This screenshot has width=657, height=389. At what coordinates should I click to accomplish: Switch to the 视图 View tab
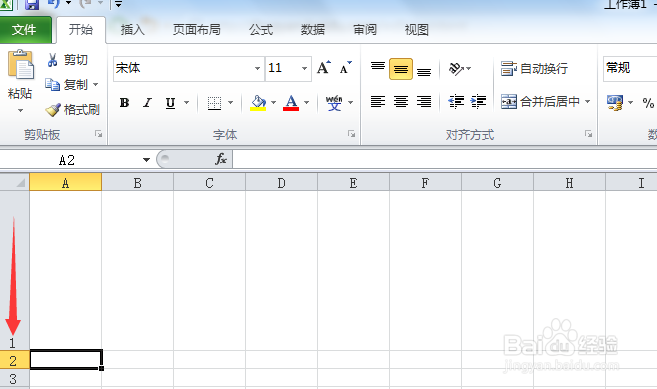pos(416,30)
